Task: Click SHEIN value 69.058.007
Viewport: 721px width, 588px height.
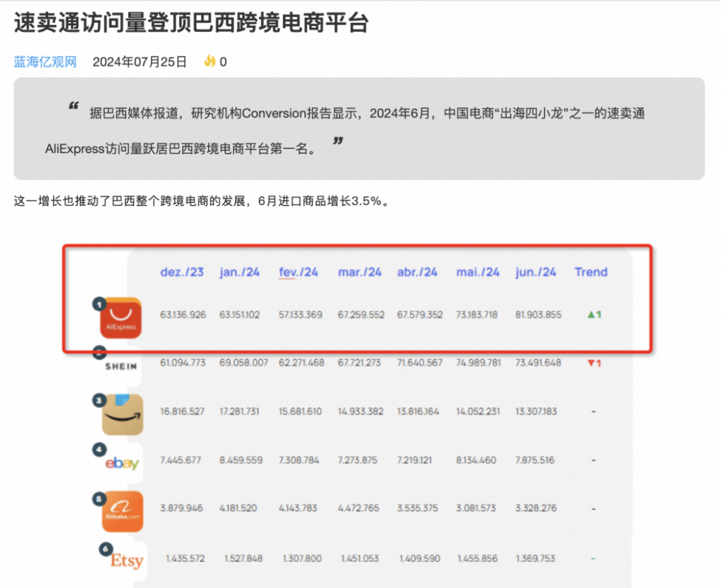Action: 244,363
